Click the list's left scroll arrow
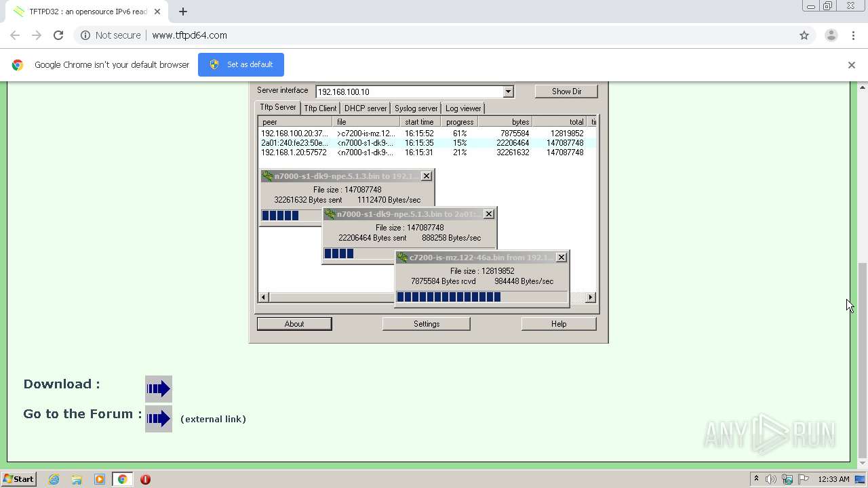868x488 pixels. (264, 297)
